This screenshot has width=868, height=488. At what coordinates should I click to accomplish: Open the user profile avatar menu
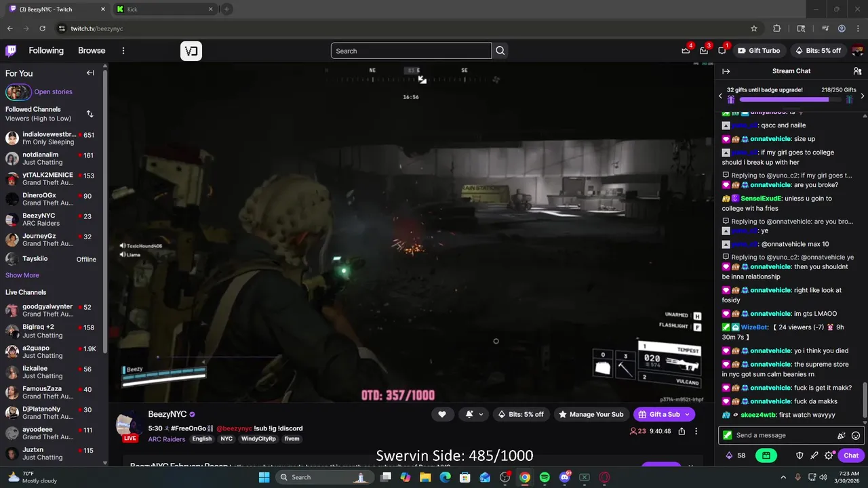pos(858,51)
